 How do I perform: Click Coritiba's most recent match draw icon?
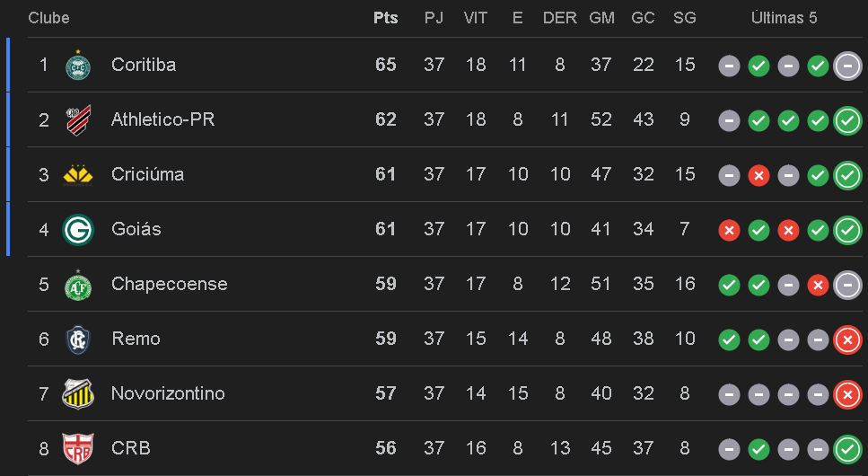[847, 66]
